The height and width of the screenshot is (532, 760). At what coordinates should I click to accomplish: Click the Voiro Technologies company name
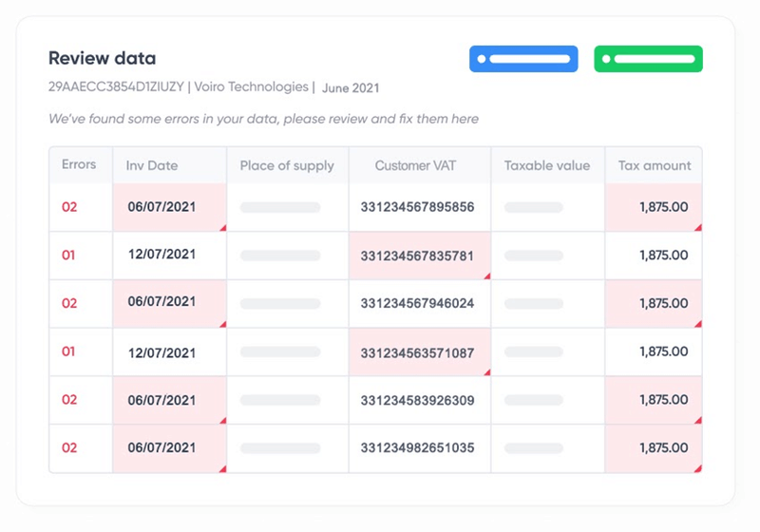[252, 86]
